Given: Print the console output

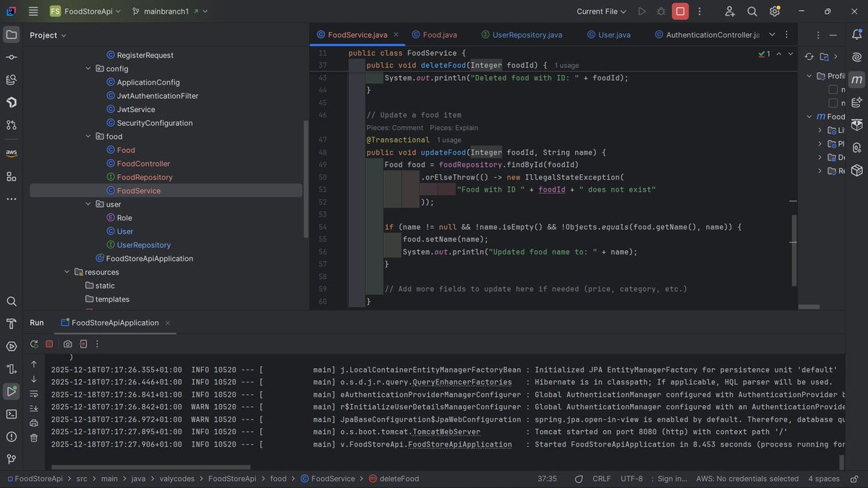Looking at the screenshot, I should (x=34, y=423).
